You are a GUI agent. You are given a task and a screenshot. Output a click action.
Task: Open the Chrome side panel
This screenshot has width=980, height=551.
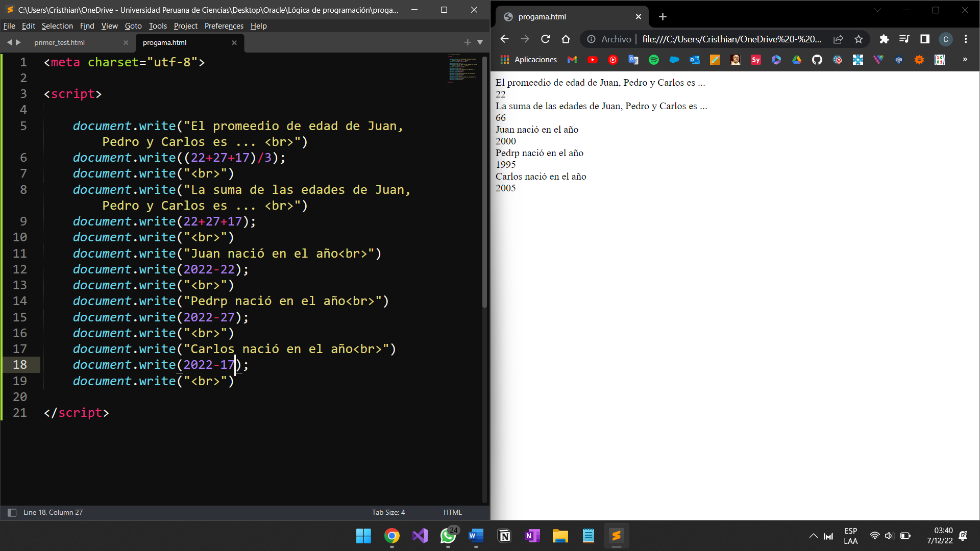pos(925,39)
